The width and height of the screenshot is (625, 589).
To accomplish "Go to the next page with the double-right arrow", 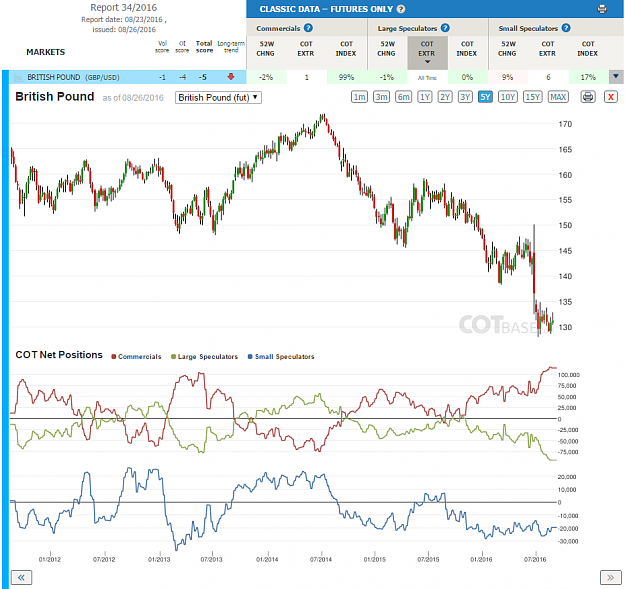I will pyautogui.click(x=610, y=577).
